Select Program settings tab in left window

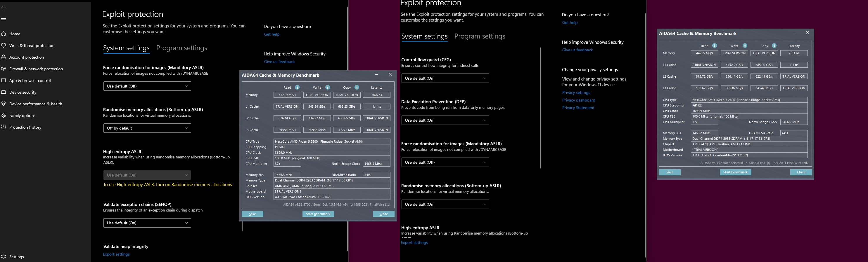[181, 48]
